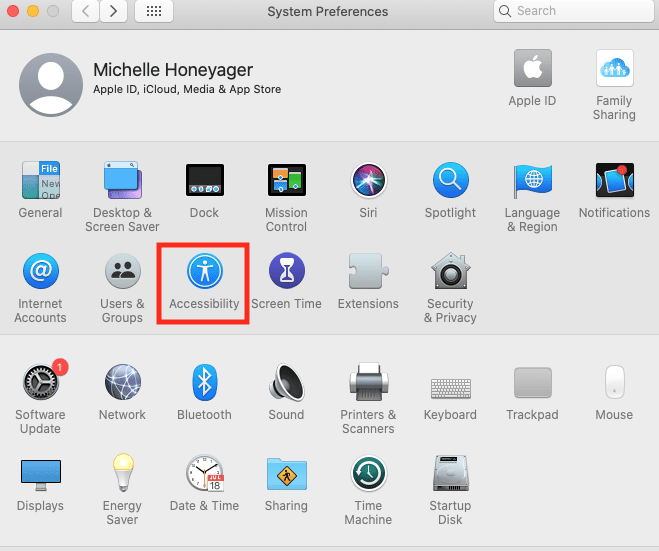This screenshot has width=659, height=551.
Task: Open the Siri preferences icon
Action: tap(368, 181)
